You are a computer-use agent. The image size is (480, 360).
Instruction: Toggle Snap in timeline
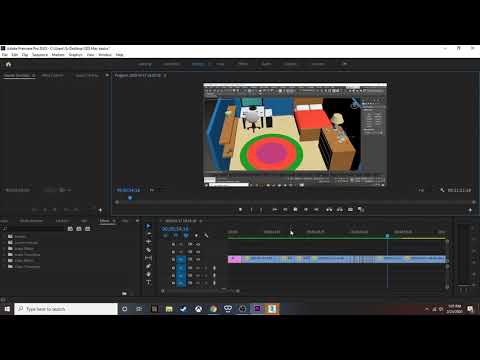(176, 236)
